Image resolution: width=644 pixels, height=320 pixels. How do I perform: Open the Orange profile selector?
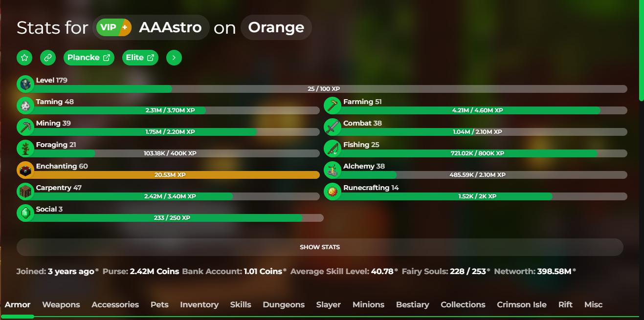click(276, 27)
